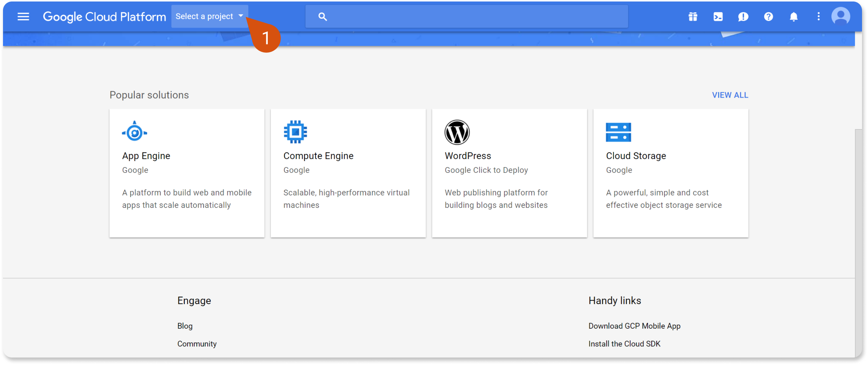Click the Google Cloud Platform logo

[x=104, y=16]
